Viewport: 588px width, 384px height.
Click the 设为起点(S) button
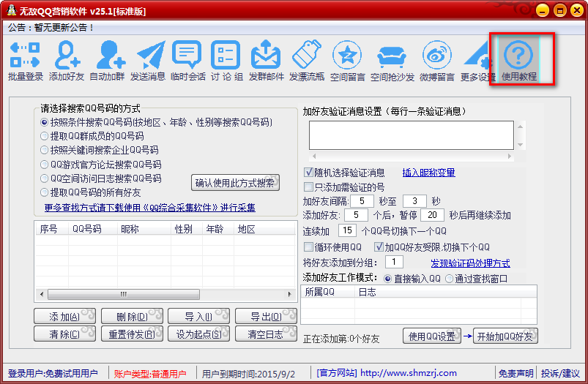click(x=198, y=334)
